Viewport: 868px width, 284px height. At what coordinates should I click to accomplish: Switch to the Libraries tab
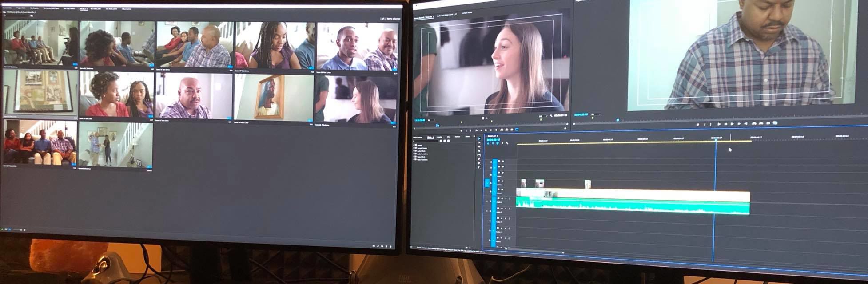point(439,137)
